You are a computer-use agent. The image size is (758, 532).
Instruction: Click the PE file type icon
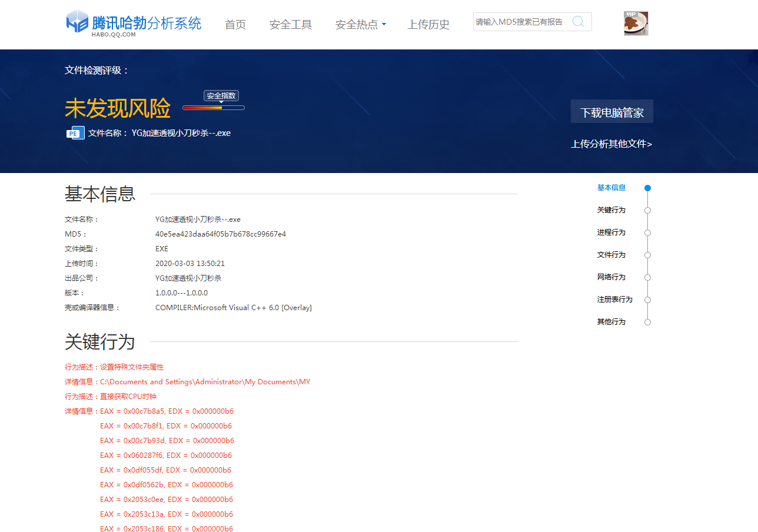point(75,133)
